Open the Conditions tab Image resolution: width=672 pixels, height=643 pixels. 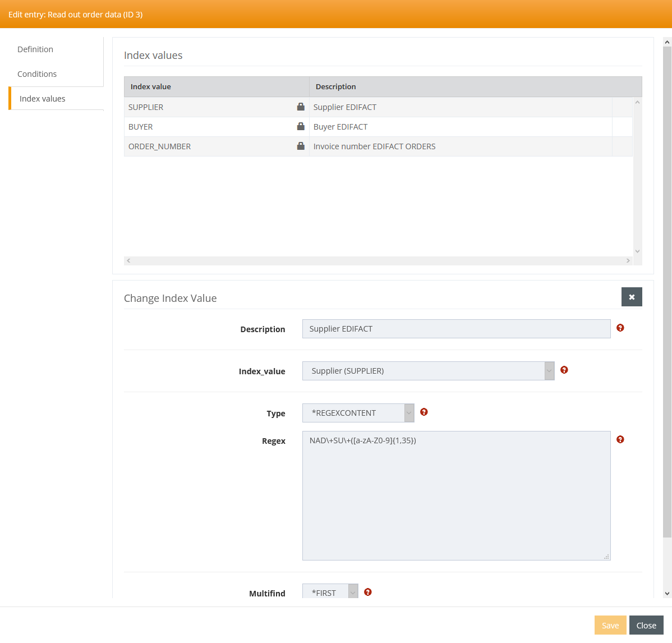[37, 74]
